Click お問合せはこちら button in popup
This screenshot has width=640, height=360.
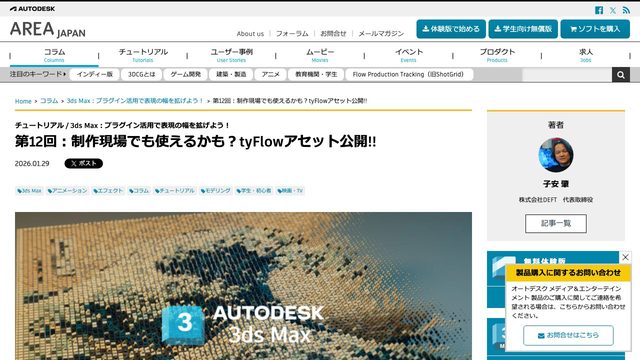tap(568, 335)
